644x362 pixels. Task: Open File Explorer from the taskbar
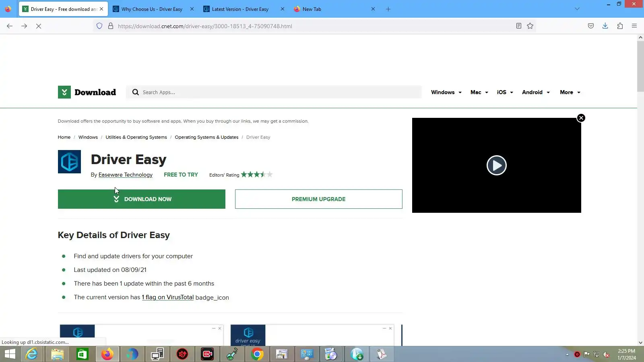click(57, 354)
